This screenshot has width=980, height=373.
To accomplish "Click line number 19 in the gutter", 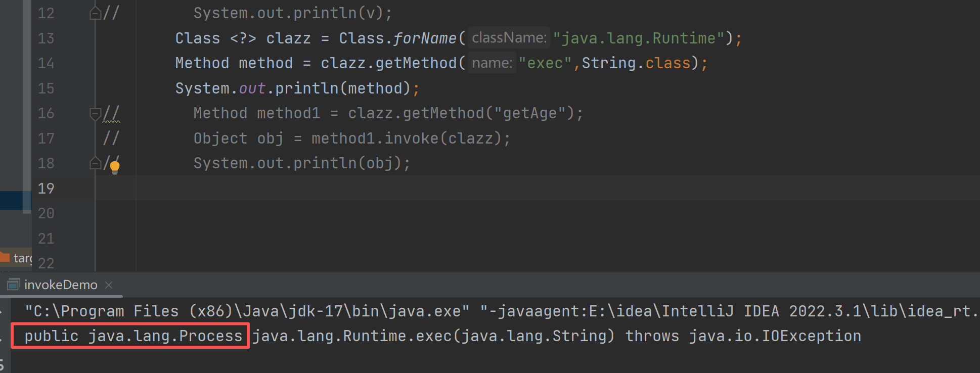I will click(46, 189).
